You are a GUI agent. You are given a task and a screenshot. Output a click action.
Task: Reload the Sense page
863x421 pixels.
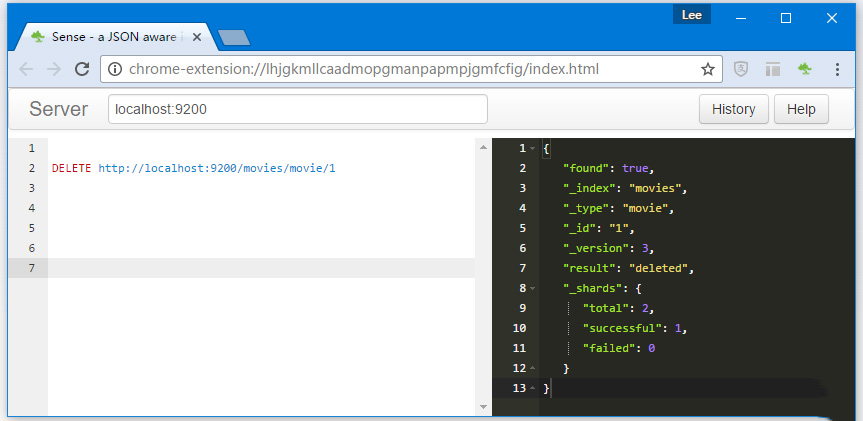point(82,69)
